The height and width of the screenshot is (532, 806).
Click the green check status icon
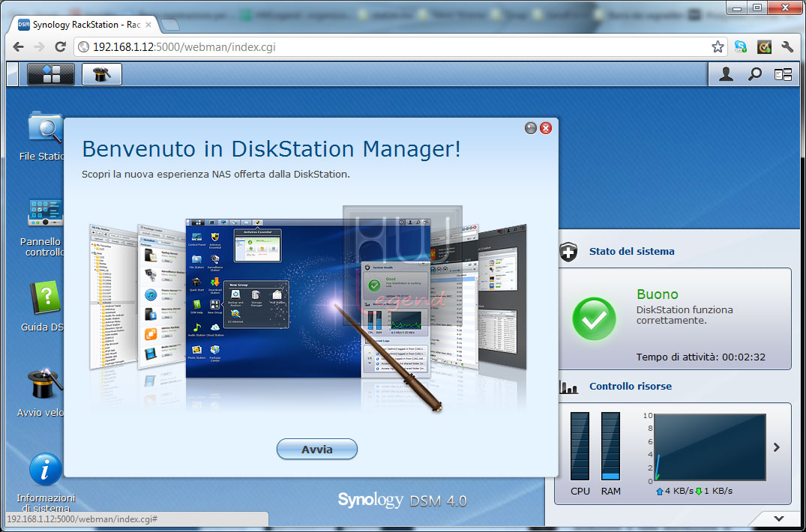click(x=594, y=319)
